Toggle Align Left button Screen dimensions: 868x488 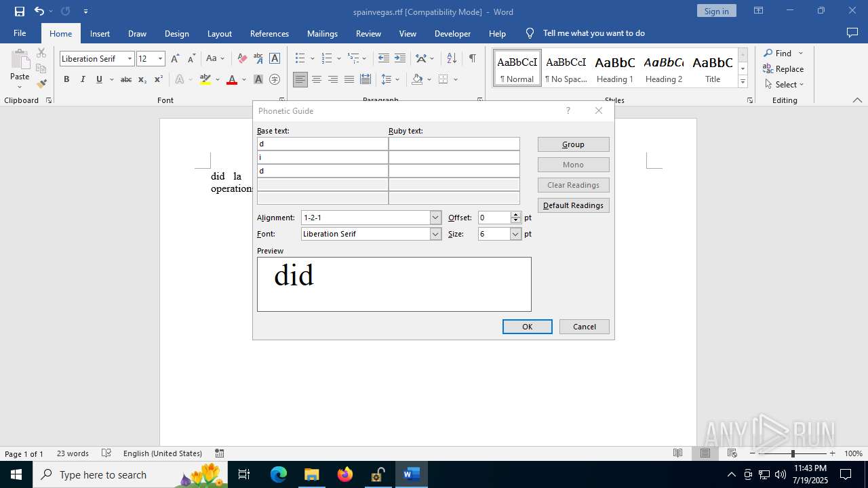[300, 79]
